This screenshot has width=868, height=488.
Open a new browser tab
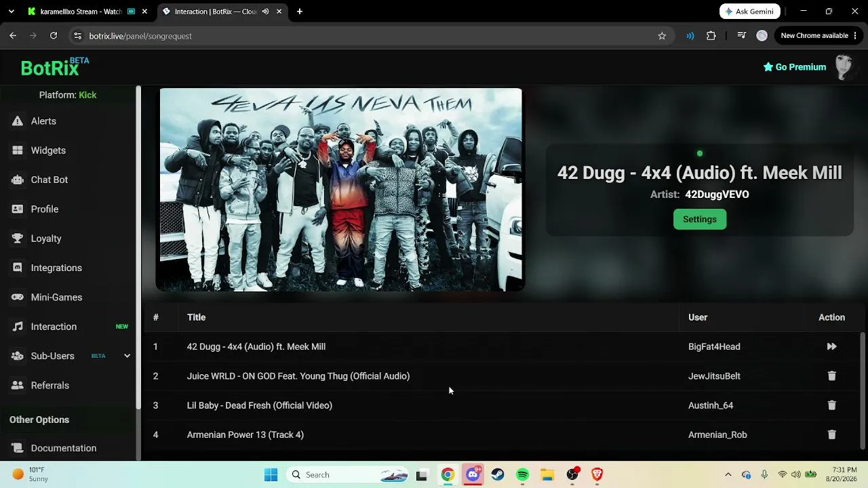[x=300, y=12]
